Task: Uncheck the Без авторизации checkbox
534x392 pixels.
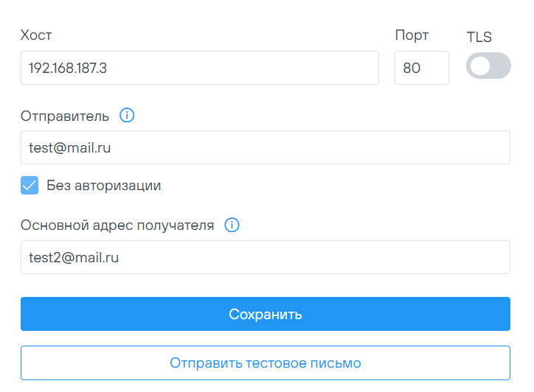Action: tap(30, 186)
